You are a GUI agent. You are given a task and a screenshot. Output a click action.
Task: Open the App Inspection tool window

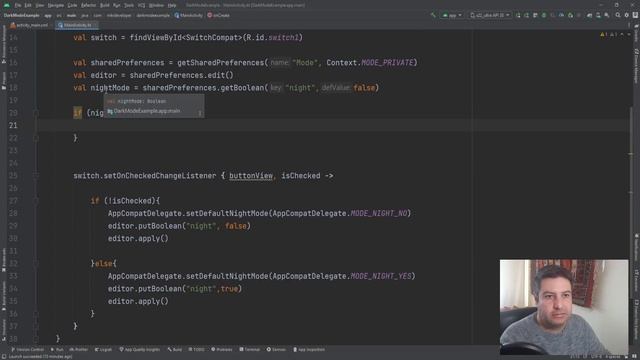coord(309,349)
